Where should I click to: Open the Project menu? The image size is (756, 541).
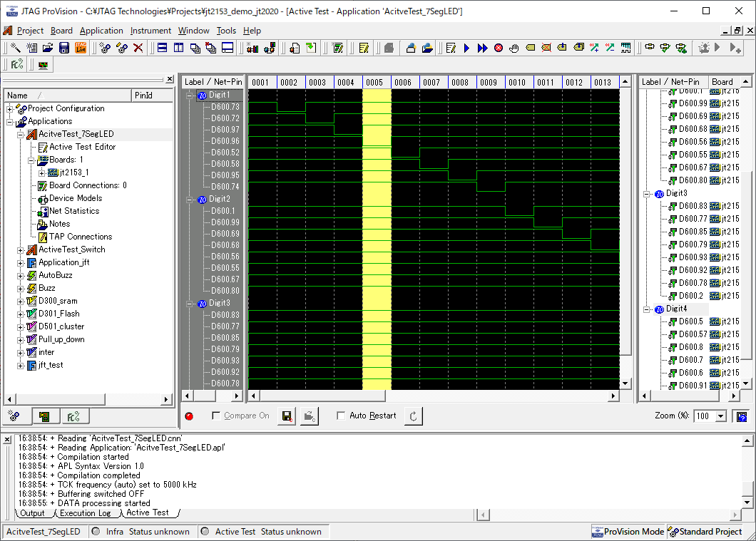click(30, 31)
